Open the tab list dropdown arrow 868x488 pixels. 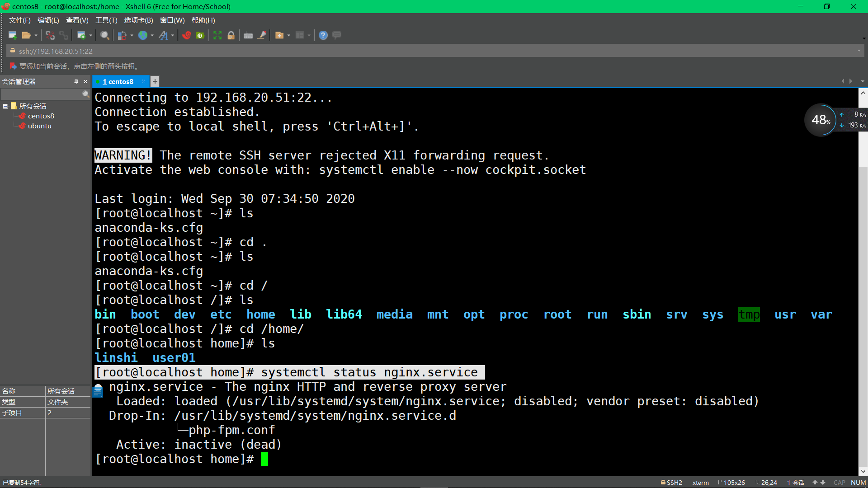(x=863, y=81)
